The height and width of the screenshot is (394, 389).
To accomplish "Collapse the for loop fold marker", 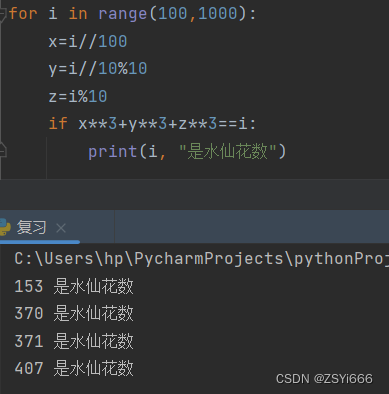I will pyautogui.click(x=3, y=14).
